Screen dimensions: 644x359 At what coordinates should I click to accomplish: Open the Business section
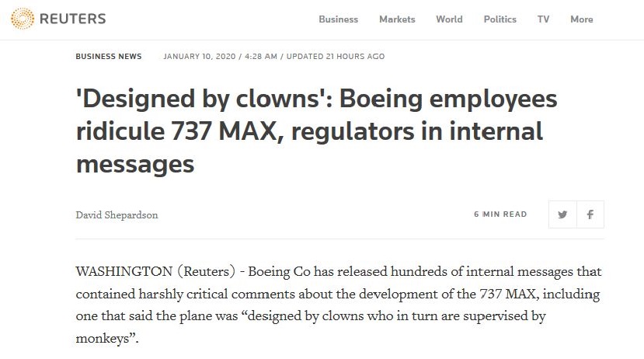point(338,19)
